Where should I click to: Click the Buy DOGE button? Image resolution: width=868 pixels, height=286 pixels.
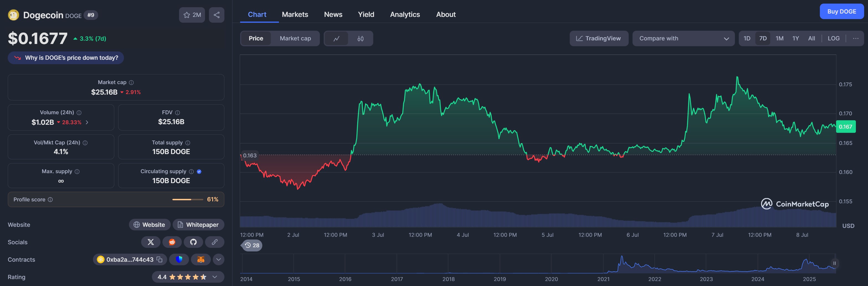pos(841,11)
